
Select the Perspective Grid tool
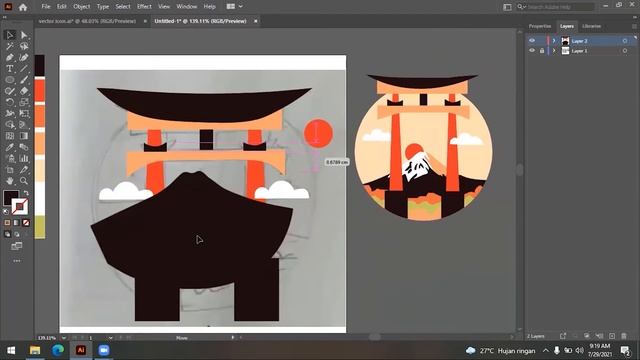(x=24, y=124)
